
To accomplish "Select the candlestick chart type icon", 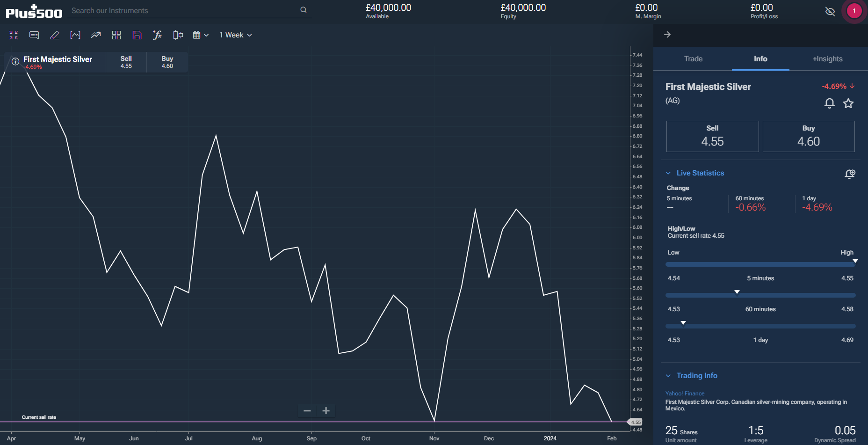I will (x=178, y=35).
